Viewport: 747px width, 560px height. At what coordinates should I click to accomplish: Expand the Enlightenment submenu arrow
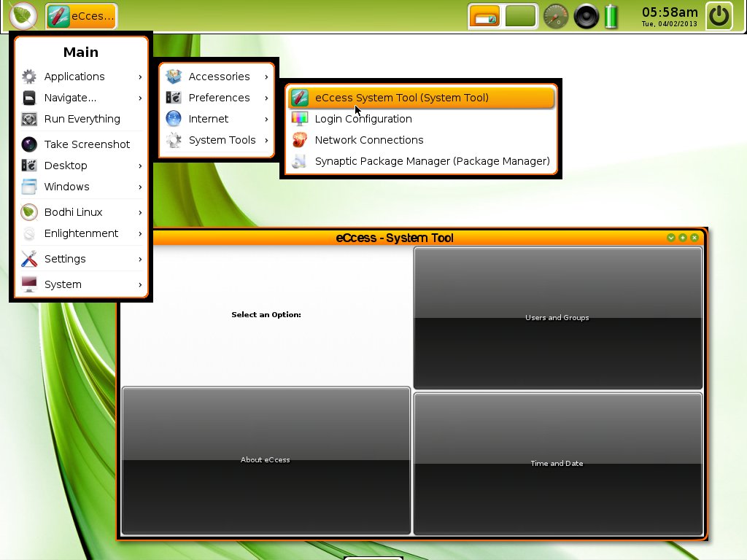coord(140,234)
